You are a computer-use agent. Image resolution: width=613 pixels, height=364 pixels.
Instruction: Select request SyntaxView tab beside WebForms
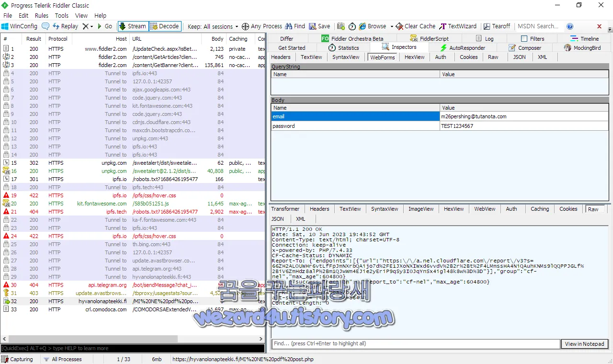(346, 57)
